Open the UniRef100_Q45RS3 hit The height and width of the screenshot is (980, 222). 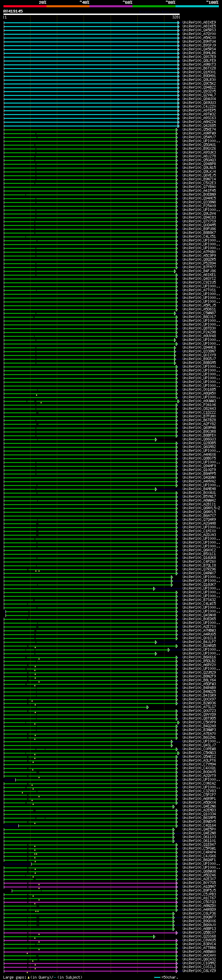(x=199, y=30)
